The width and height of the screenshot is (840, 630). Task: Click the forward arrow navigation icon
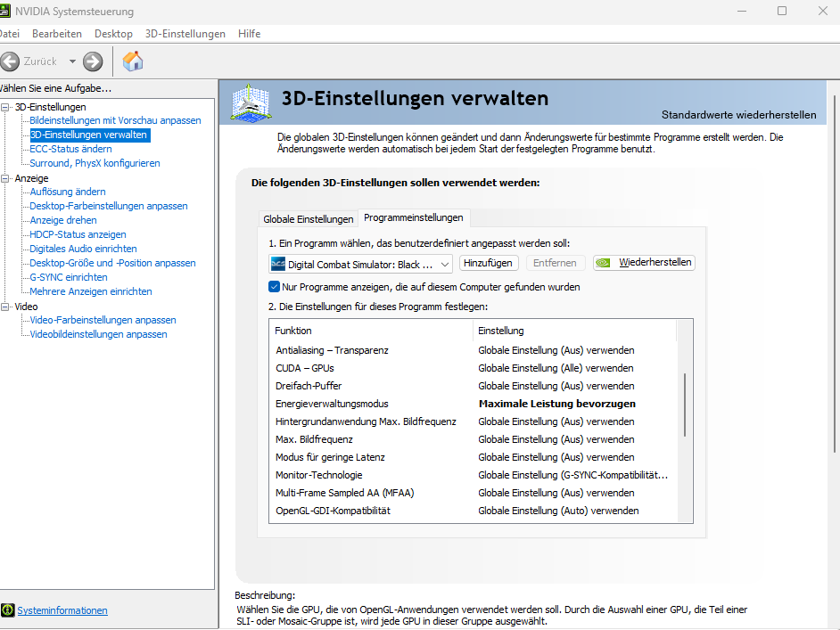coord(93,61)
